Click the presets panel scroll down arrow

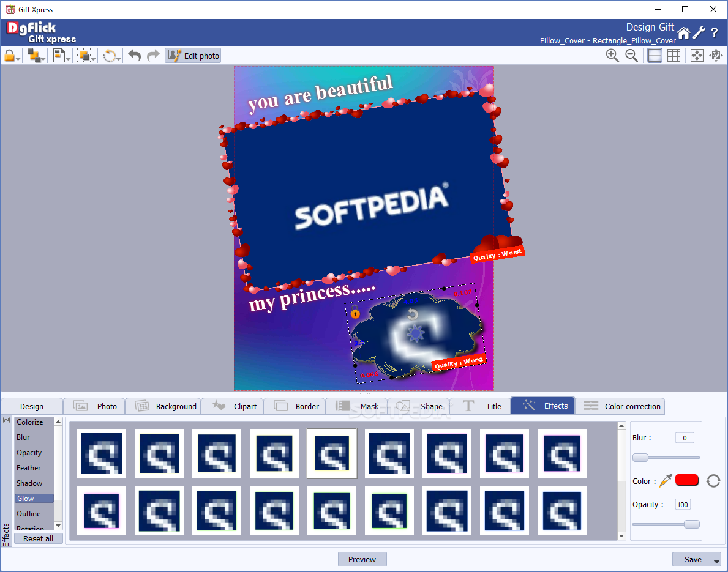621,536
